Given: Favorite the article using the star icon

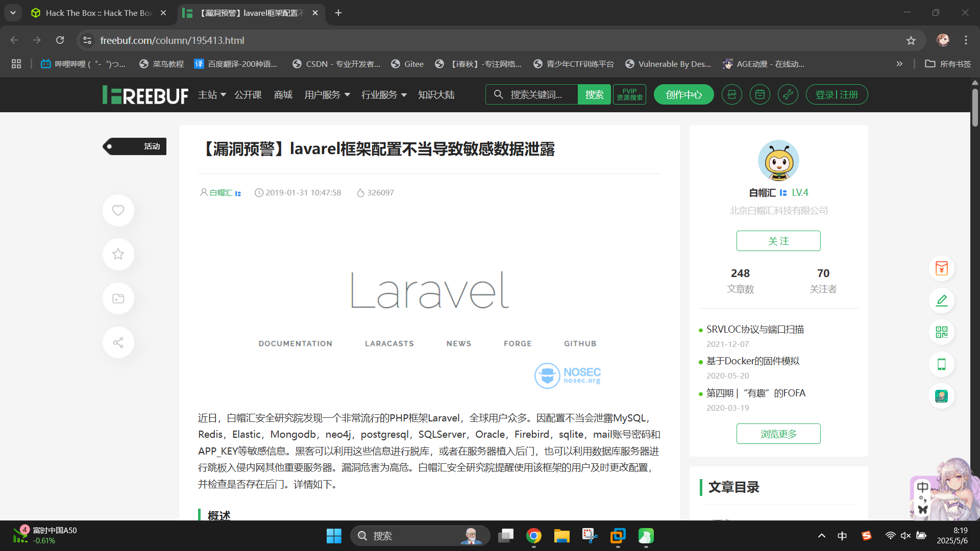Looking at the screenshot, I should coord(118,254).
